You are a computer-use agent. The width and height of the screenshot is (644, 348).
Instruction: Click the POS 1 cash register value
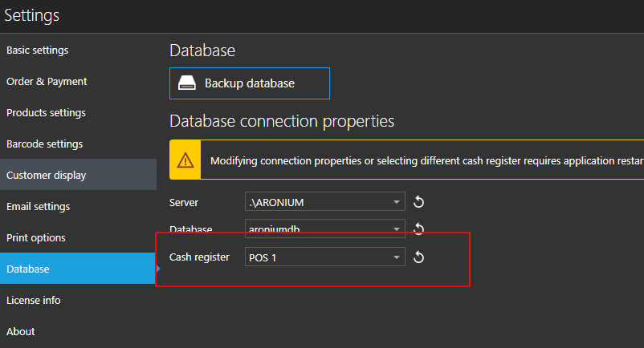coord(317,257)
